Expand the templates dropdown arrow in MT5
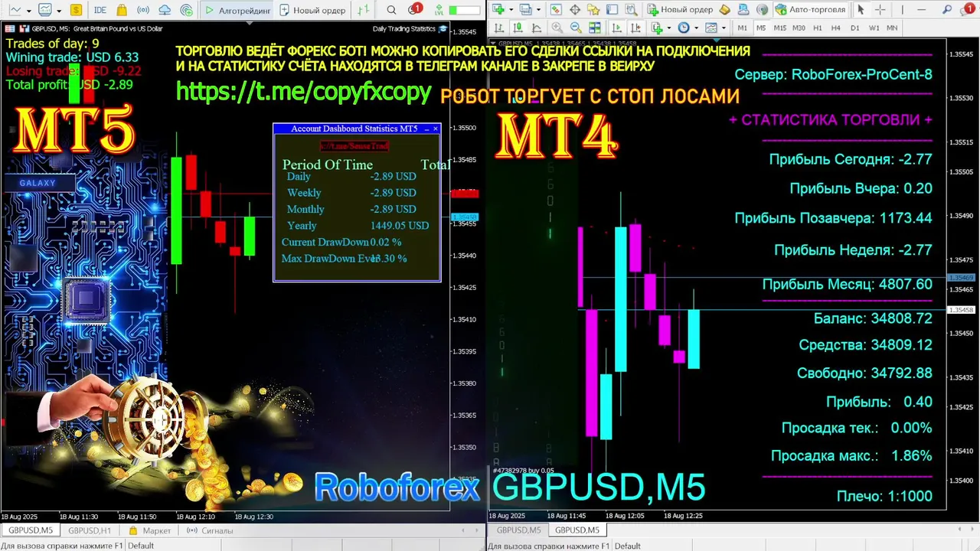The image size is (980, 551). pyautogui.click(x=59, y=11)
